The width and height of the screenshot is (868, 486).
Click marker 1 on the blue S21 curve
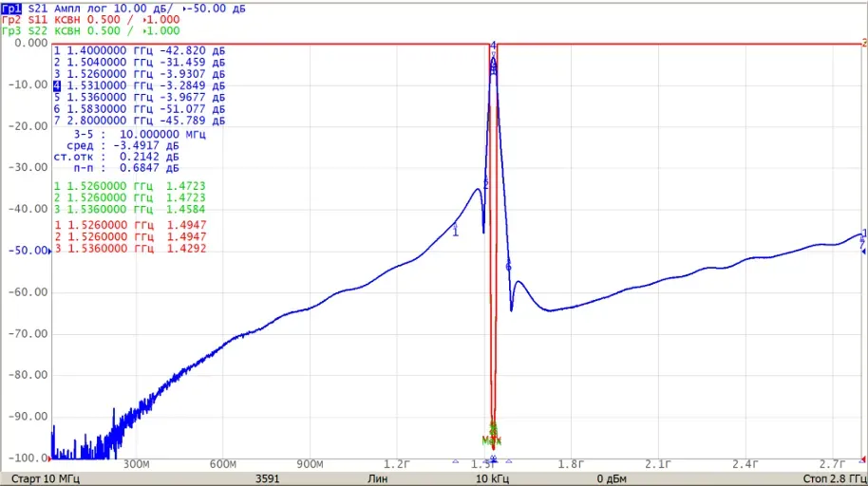[x=455, y=231]
